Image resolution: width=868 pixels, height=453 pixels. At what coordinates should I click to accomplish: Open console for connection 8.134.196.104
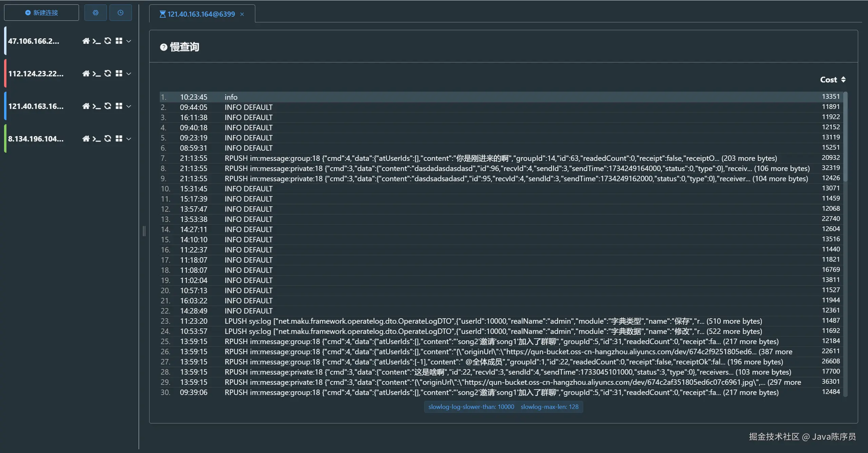click(97, 139)
